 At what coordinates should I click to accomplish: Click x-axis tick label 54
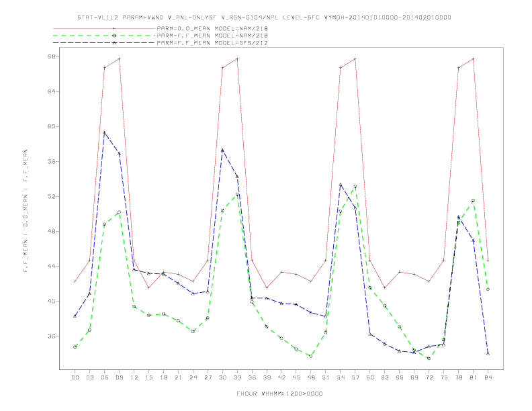click(x=341, y=377)
